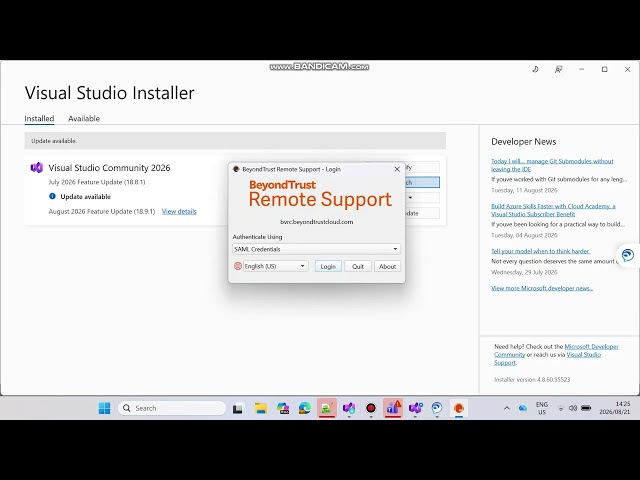Switch to the Available tab
This screenshot has width=640, height=480.
coord(84,118)
